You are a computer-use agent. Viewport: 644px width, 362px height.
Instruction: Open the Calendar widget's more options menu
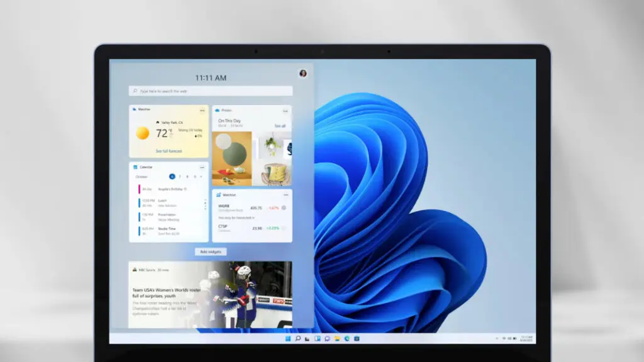(x=203, y=167)
